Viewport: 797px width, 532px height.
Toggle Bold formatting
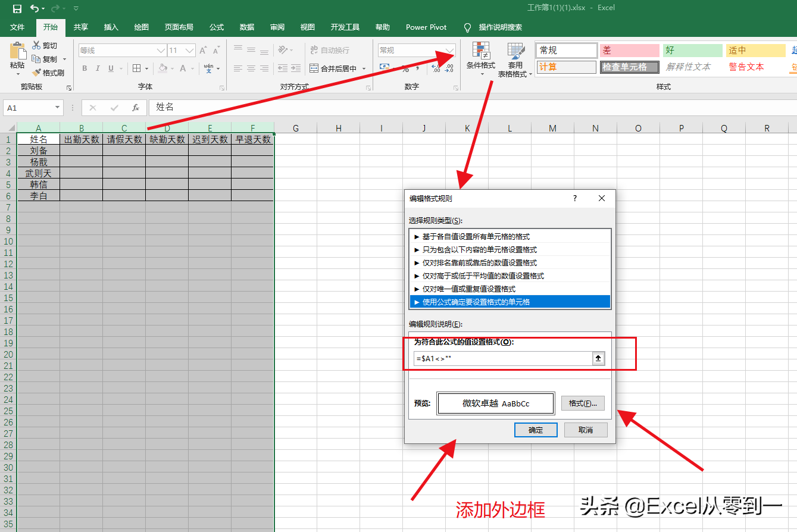(x=85, y=68)
